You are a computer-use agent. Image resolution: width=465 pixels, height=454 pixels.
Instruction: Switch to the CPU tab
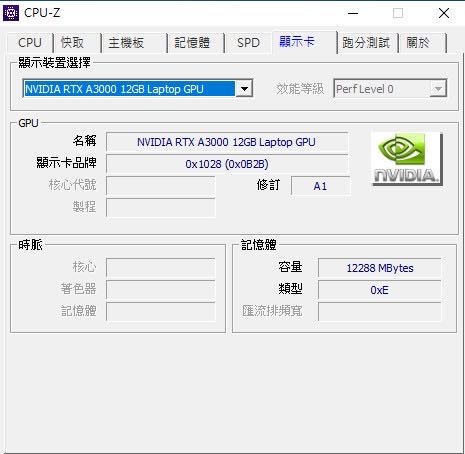[x=30, y=43]
